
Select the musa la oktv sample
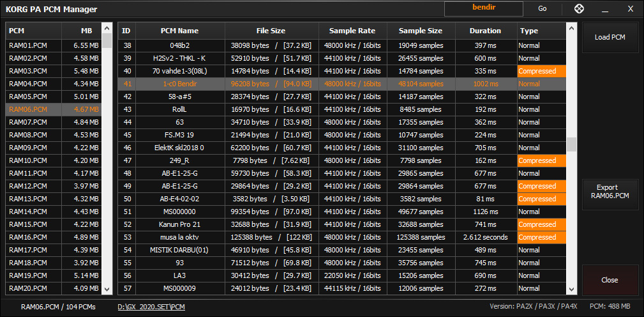[342, 237]
